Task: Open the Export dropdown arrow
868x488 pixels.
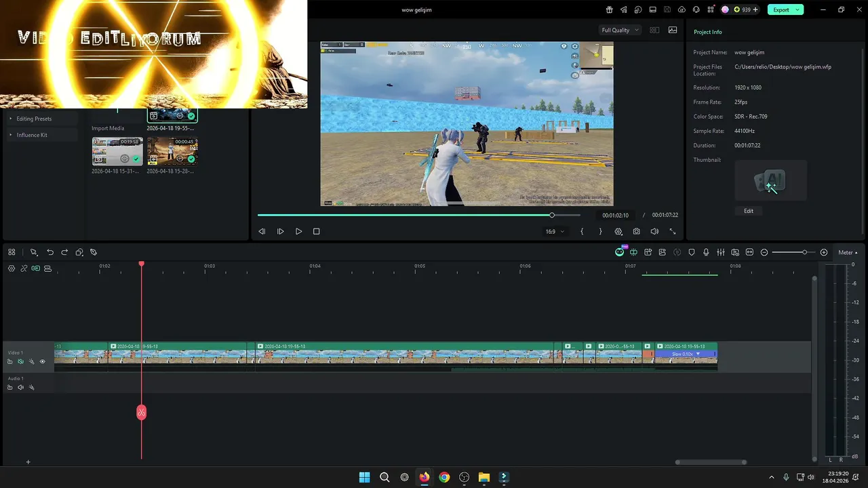Action: tap(799, 9)
